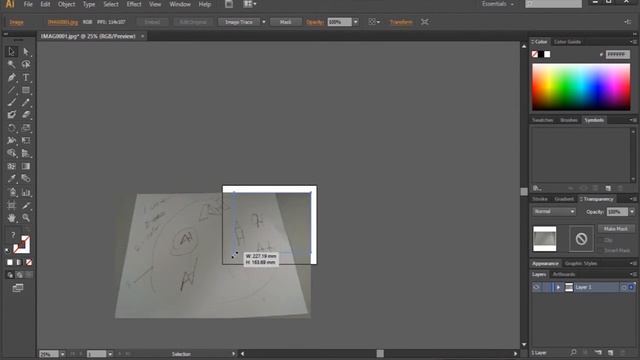Select the Scale tool

coord(26,128)
